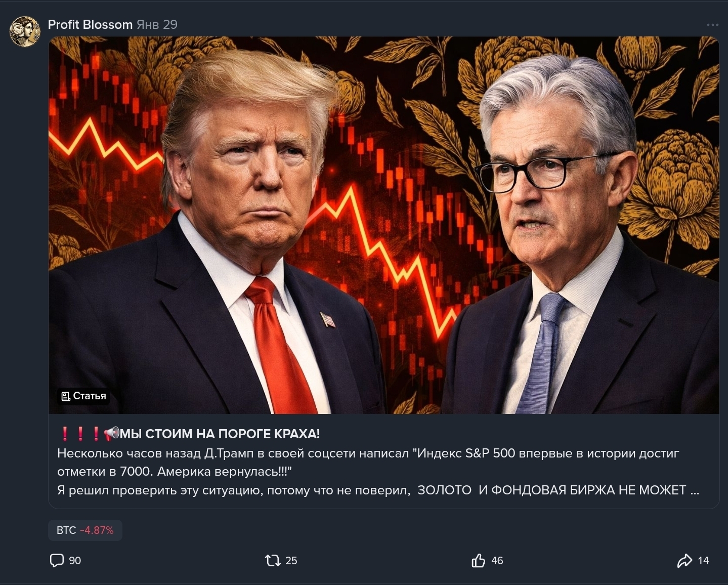Open the article cover image
The width and height of the screenshot is (728, 585).
tap(383, 225)
